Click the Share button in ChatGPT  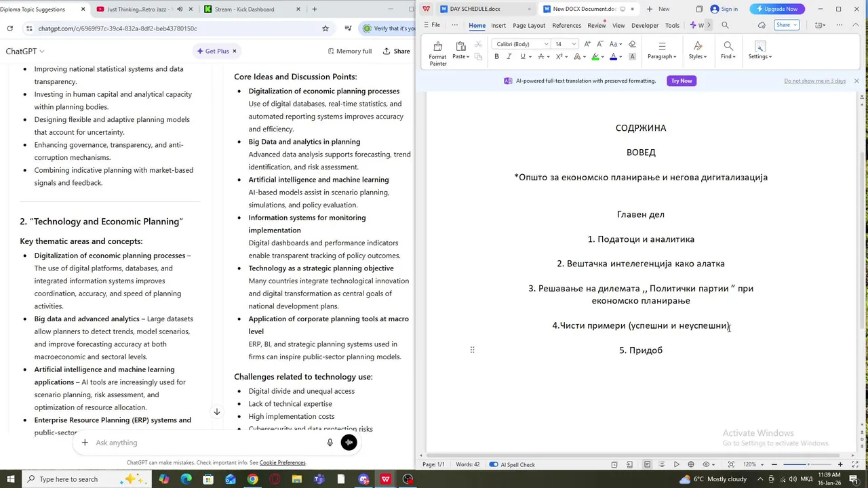point(397,52)
